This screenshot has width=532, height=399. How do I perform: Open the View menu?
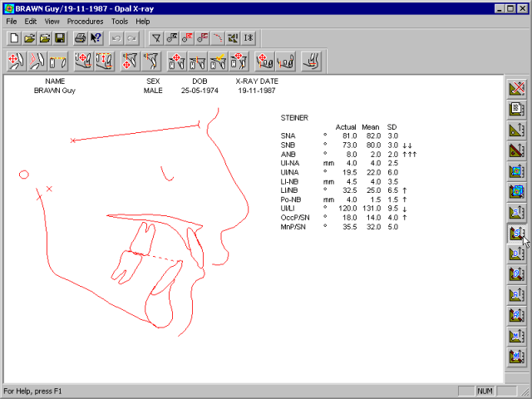(x=52, y=22)
